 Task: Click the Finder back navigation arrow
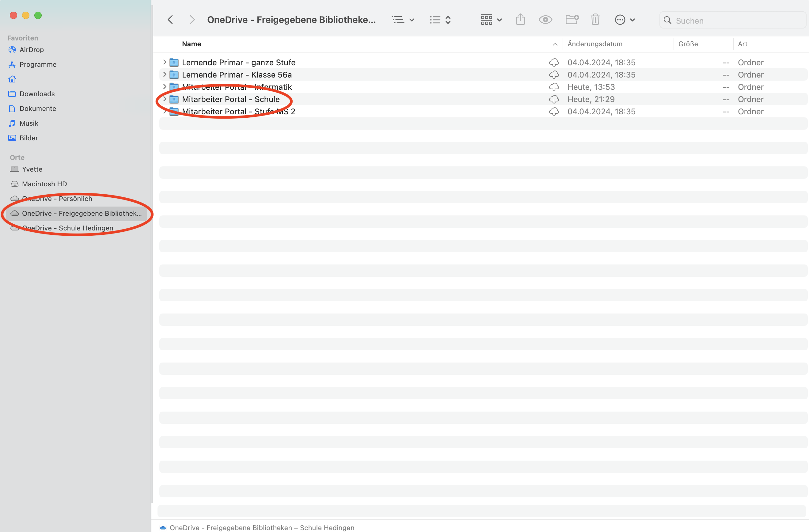[x=170, y=20]
